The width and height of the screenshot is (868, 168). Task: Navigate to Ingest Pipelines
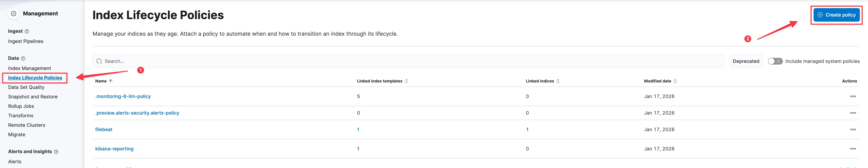pyautogui.click(x=26, y=41)
